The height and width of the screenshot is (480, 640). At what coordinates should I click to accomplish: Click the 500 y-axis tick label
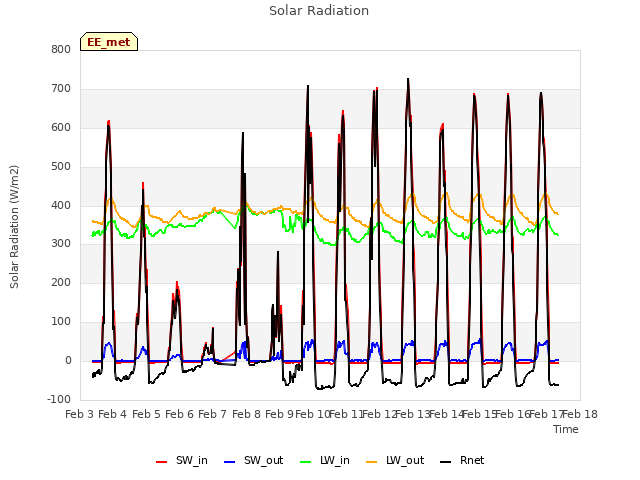pos(61,167)
